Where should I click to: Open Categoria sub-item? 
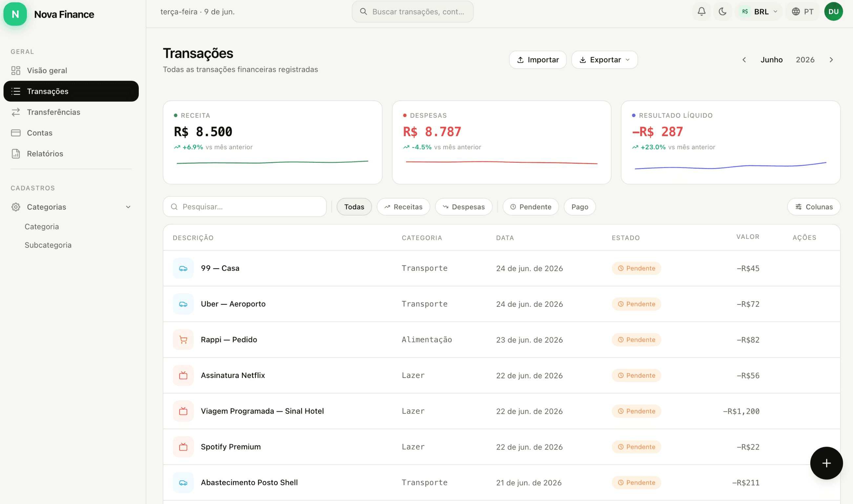pos(42,226)
